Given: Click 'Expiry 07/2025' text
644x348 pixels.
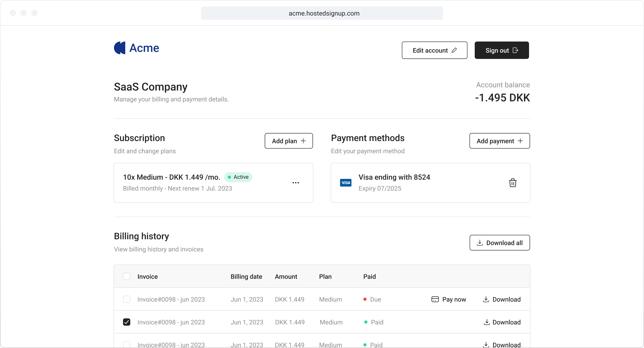Looking at the screenshot, I should pos(380,188).
